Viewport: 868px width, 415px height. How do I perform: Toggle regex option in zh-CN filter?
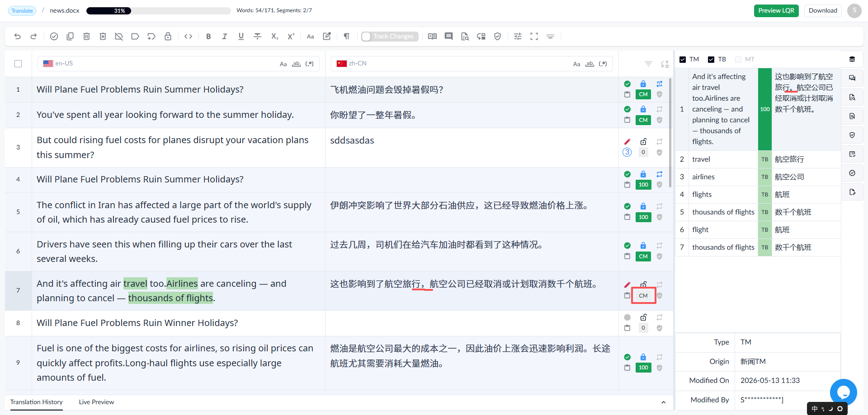(603, 64)
